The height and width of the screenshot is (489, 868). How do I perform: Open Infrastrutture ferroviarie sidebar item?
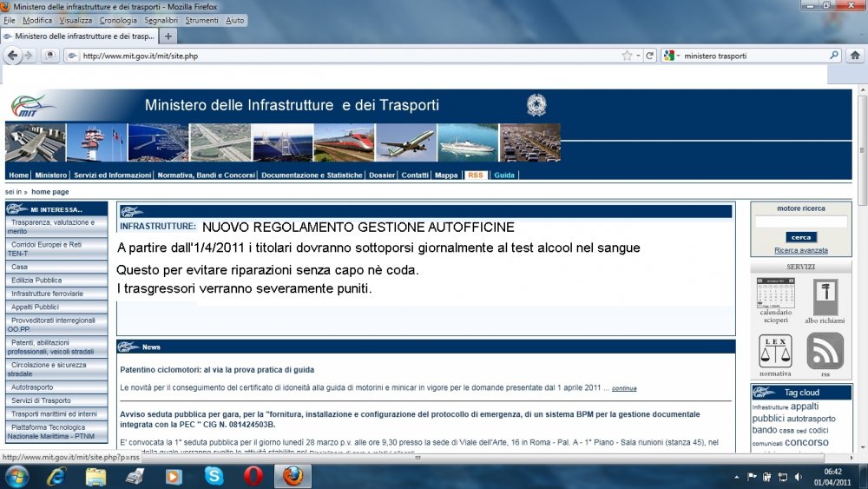[x=56, y=294]
